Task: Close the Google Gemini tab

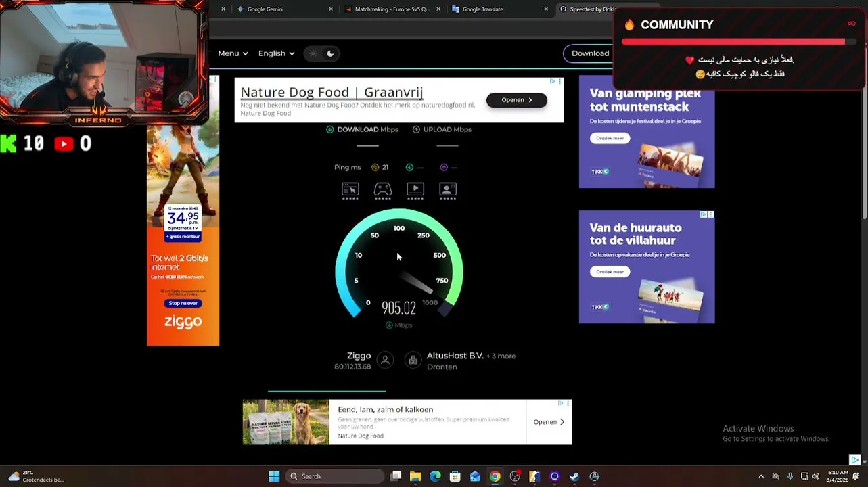Action: [331, 9]
